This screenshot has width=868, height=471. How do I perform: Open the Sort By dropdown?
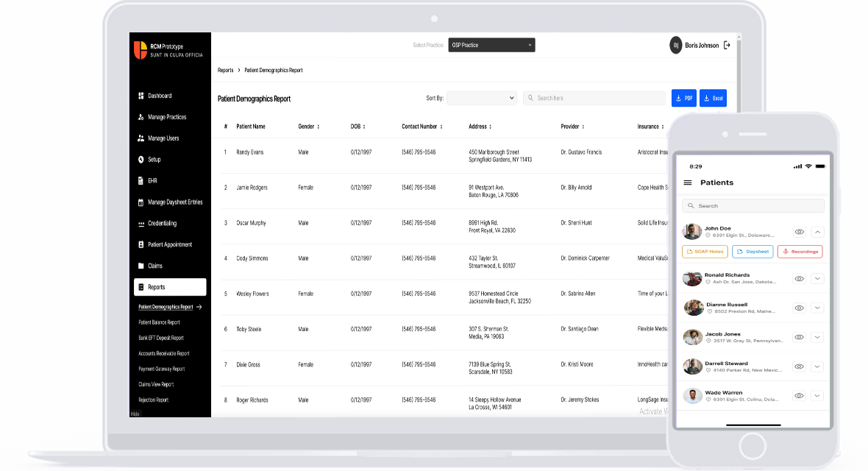pyautogui.click(x=482, y=98)
